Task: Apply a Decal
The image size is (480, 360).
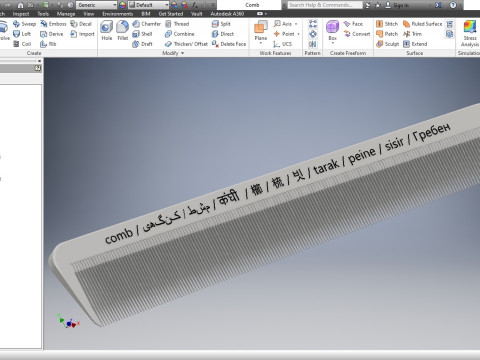Action: (x=81, y=24)
